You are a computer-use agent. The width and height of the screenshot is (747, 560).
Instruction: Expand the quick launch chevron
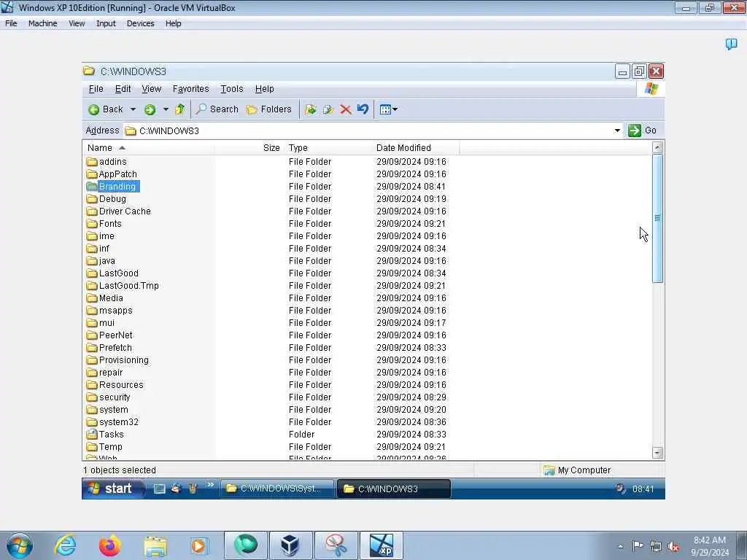click(210, 485)
